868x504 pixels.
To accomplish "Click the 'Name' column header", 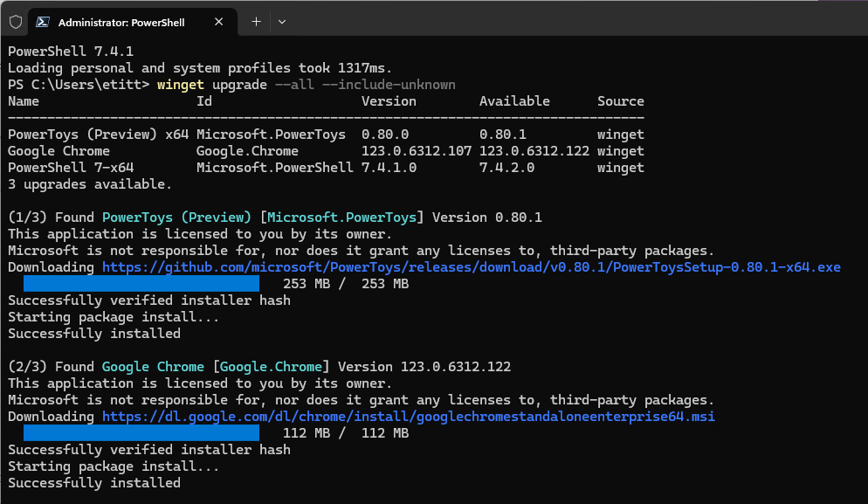I will click(24, 101).
